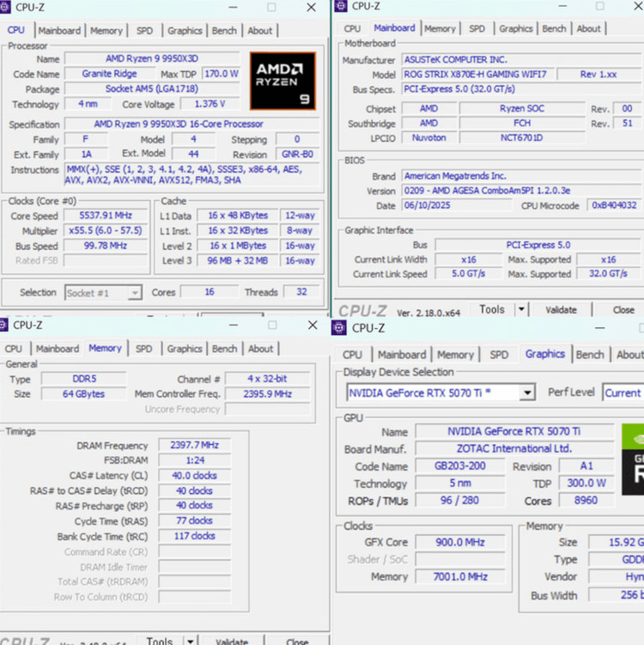644x645 pixels.
Task: Select Mainboard tab in Memory window
Action: (x=58, y=349)
